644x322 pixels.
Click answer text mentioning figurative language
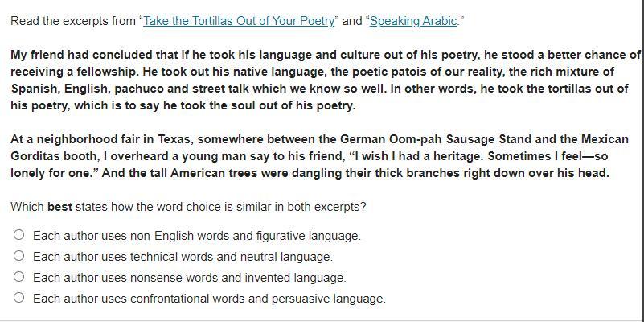pos(197,236)
